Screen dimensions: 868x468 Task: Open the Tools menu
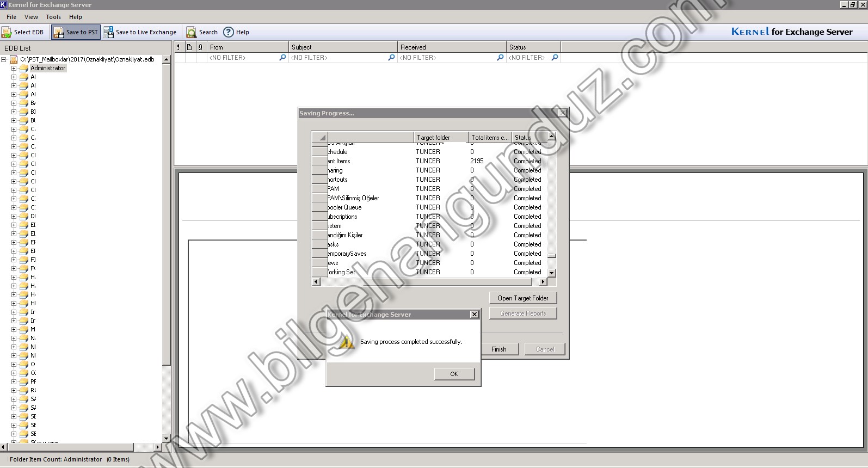tap(53, 17)
